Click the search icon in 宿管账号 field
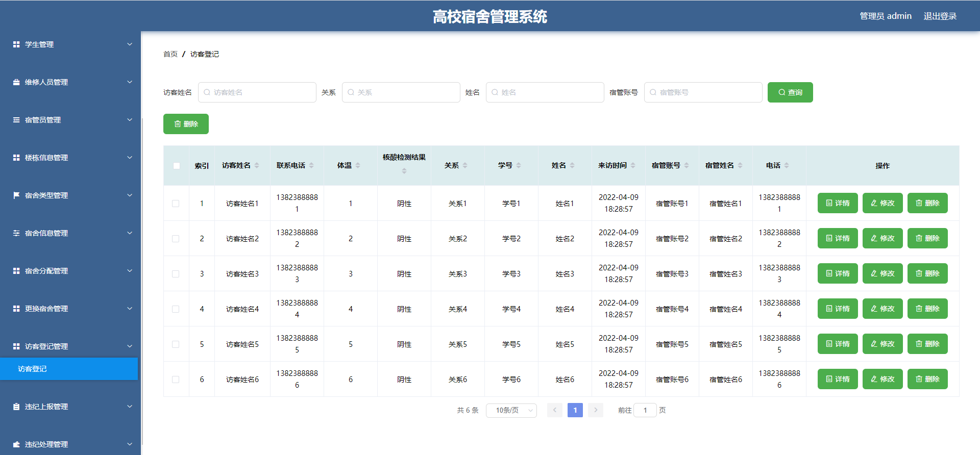The width and height of the screenshot is (980, 455). coord(653,92)
